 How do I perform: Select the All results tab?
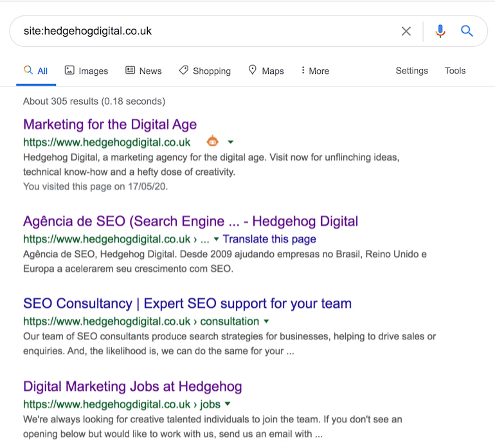click(36, 71)
